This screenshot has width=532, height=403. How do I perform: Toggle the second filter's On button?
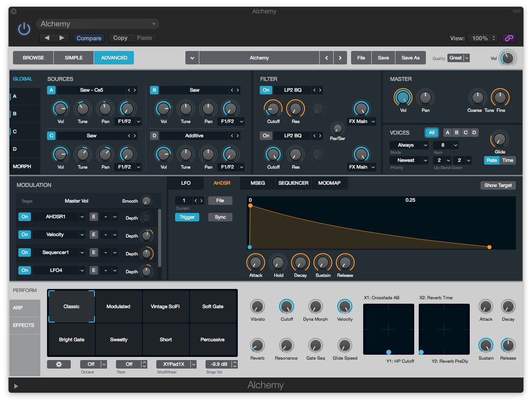pos(266,136)
